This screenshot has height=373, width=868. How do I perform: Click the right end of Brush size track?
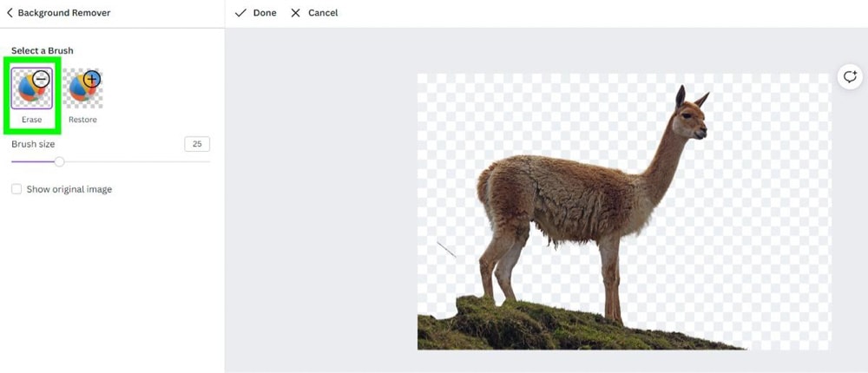point(207,161)
